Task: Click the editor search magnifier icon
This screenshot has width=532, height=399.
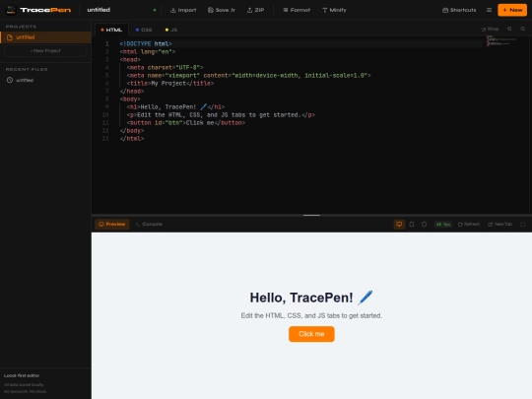Action: (x=509, y=30)
